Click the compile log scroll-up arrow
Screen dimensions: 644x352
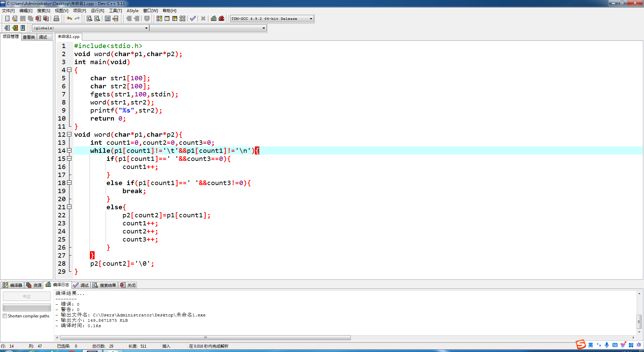point(639,294)
